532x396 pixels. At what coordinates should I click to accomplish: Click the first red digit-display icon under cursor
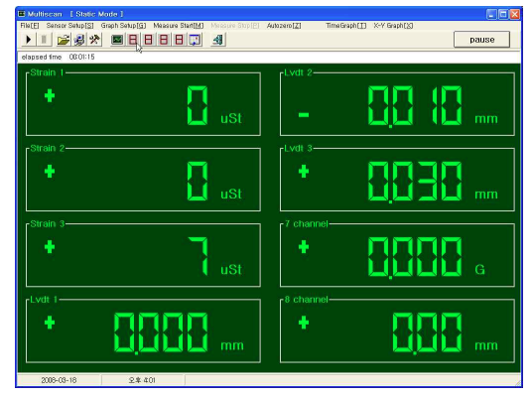click(133, 40)
